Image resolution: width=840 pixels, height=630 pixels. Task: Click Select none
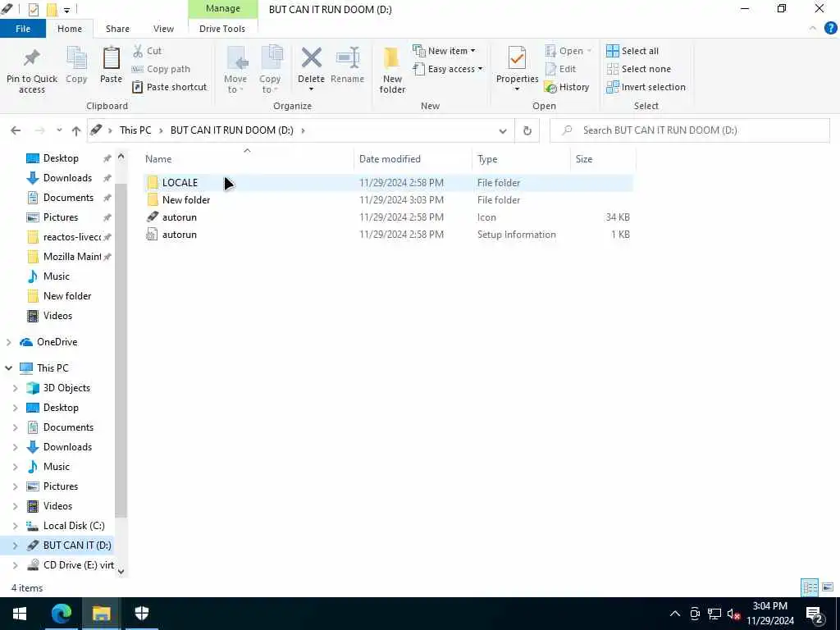point(638,69)
